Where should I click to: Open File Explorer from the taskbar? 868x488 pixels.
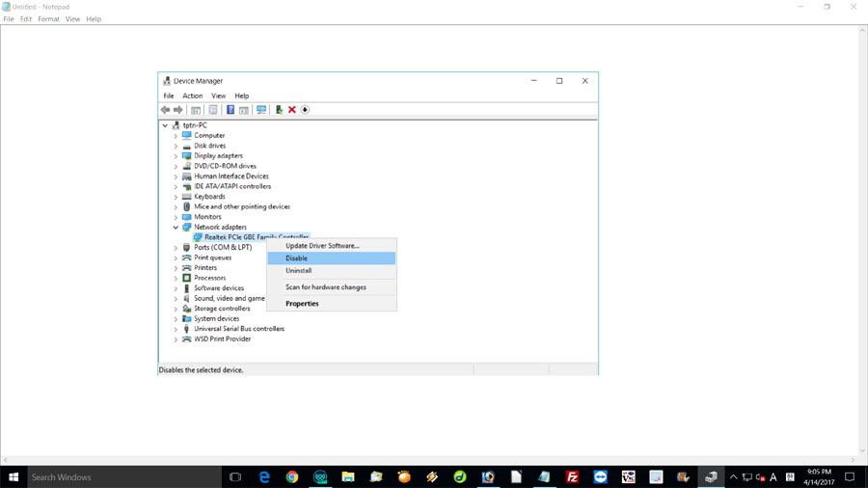pyautogui.click(x=348, y=477)
